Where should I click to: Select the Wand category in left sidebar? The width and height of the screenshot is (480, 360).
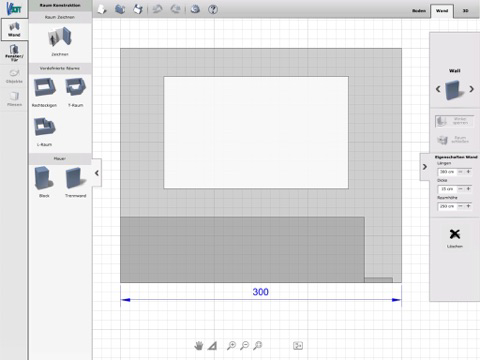tap(14, 29)
